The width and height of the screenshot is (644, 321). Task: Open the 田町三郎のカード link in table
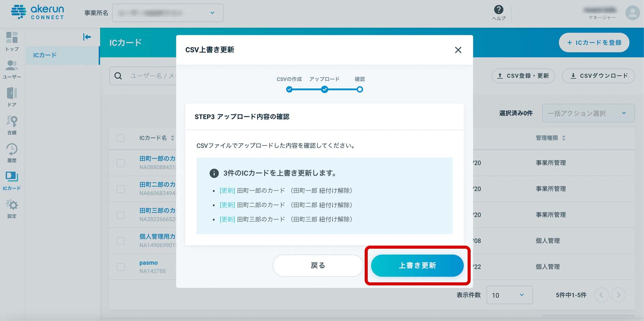157,210
